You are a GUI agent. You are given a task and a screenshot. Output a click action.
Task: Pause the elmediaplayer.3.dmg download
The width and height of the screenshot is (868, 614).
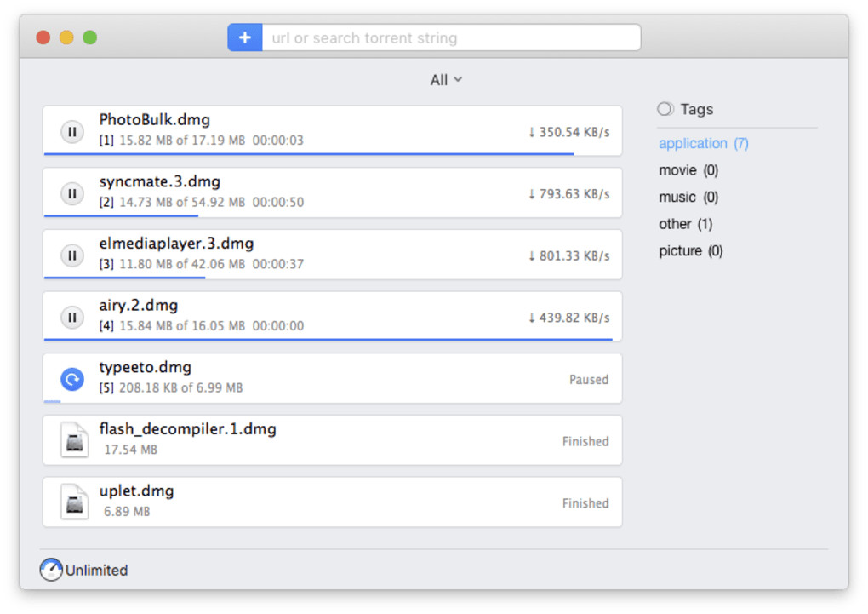point(72,255)
